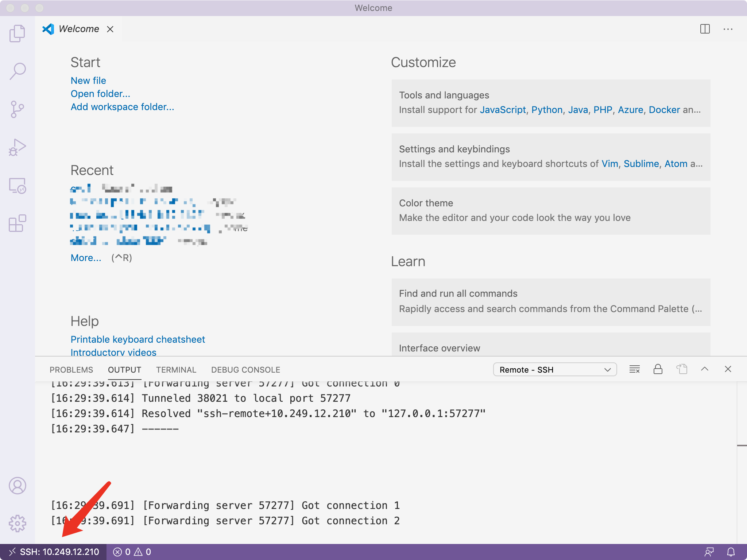Open Run and Debug view

click(17, 147)
